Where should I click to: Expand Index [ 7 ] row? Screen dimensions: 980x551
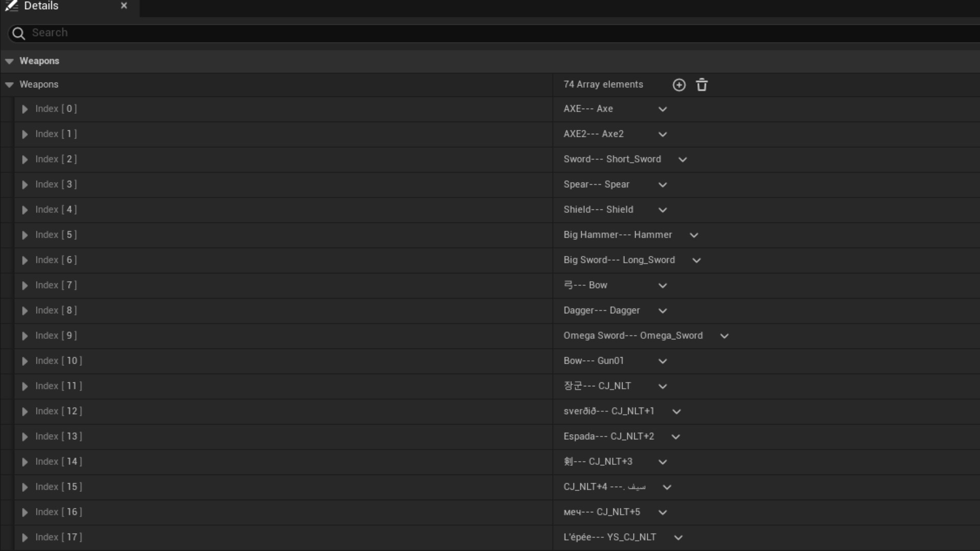(x=24, y=286)
